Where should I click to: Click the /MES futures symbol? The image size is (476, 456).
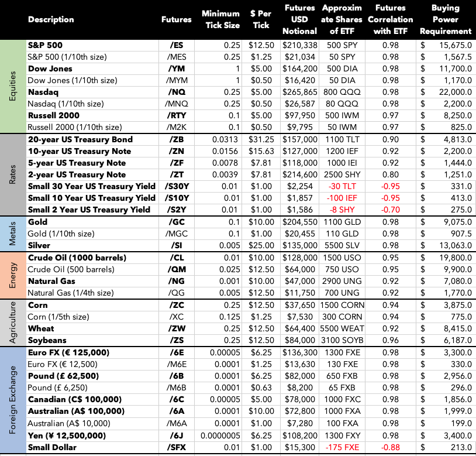click(177, 57)
